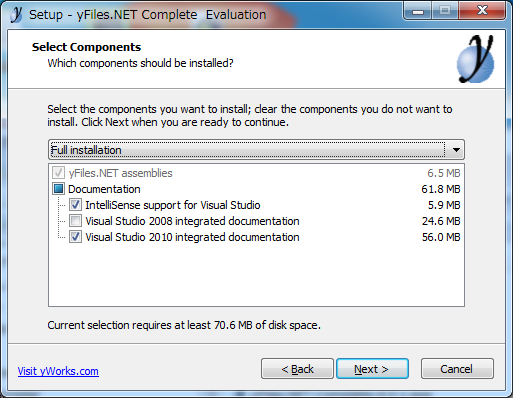Click the yFiles icon in title bar
Image resolution: width=513 pixels, height=398 pixels.
point(15,14)
